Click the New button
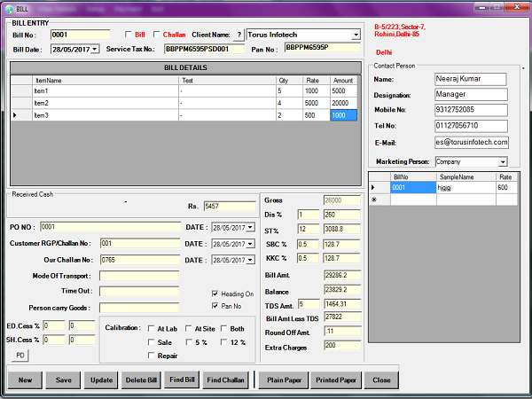 (25, 380)
